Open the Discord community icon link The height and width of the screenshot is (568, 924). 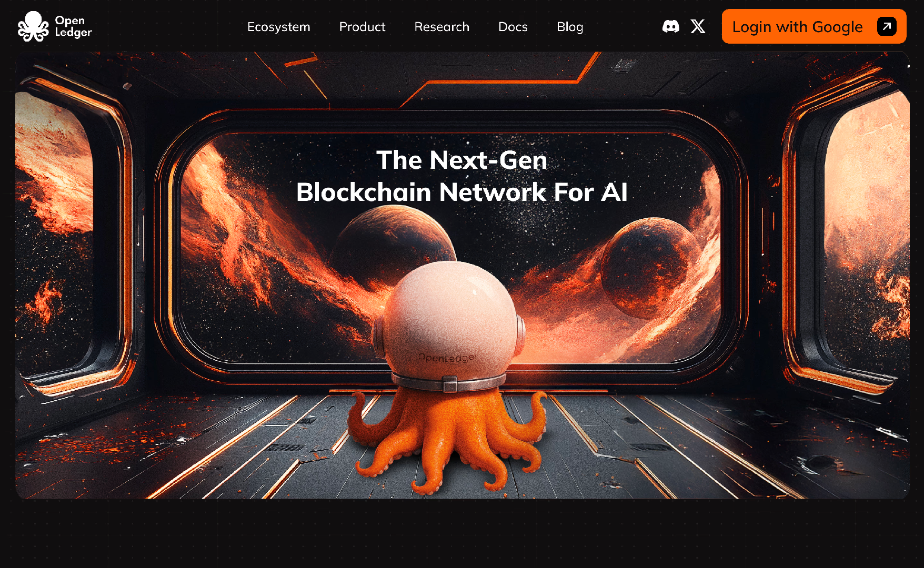670,26
